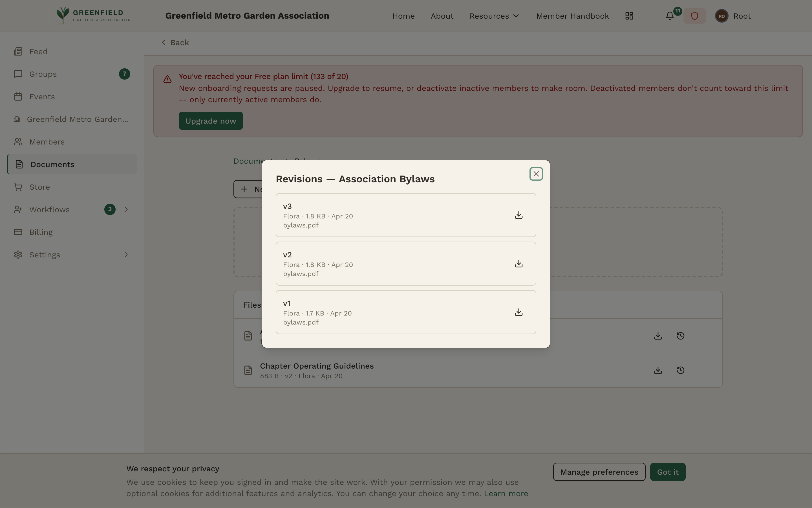The image size is (812, 508).
Task: Select Documents in sidebar
Action: (72, 164)
